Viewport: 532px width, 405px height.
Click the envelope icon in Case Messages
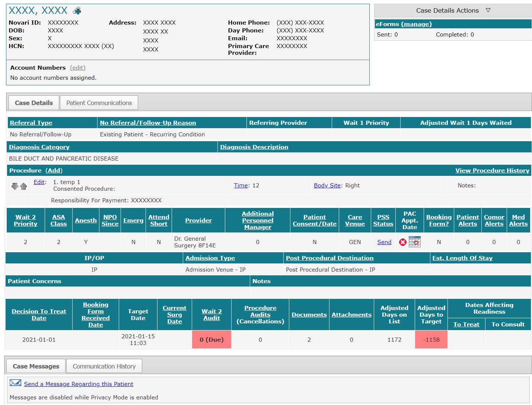tap(15, 383)
